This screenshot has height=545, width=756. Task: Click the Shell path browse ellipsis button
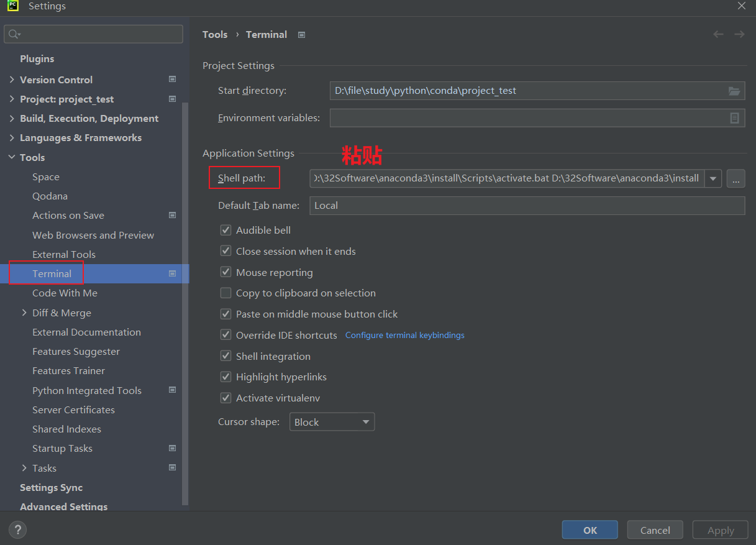click(x=736, y=179)
